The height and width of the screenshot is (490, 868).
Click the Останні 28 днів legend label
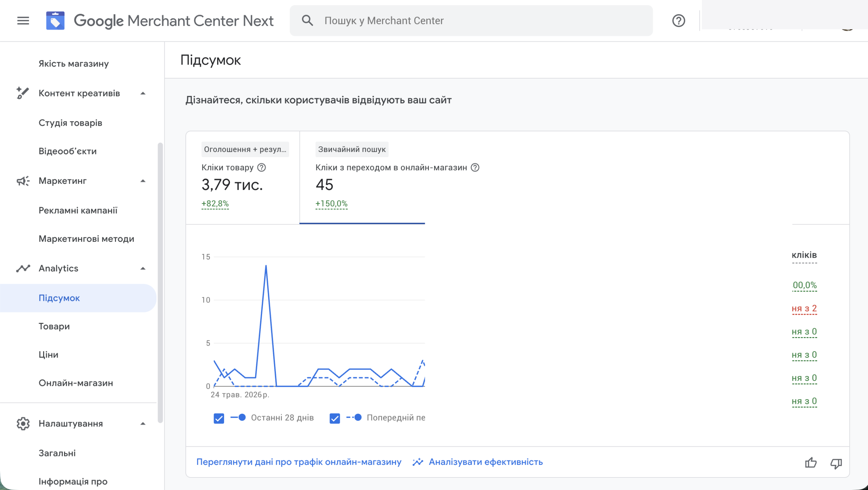(282, 418)
